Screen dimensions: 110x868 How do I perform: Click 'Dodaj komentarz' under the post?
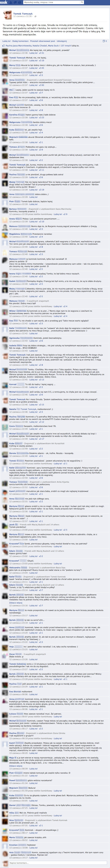point(20,41)
